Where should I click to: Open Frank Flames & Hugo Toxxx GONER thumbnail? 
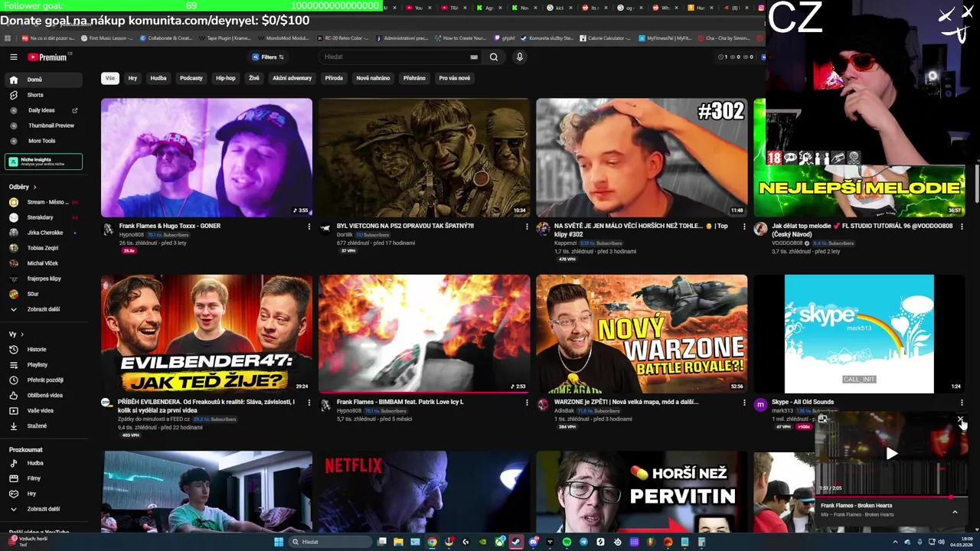point(207,158)
